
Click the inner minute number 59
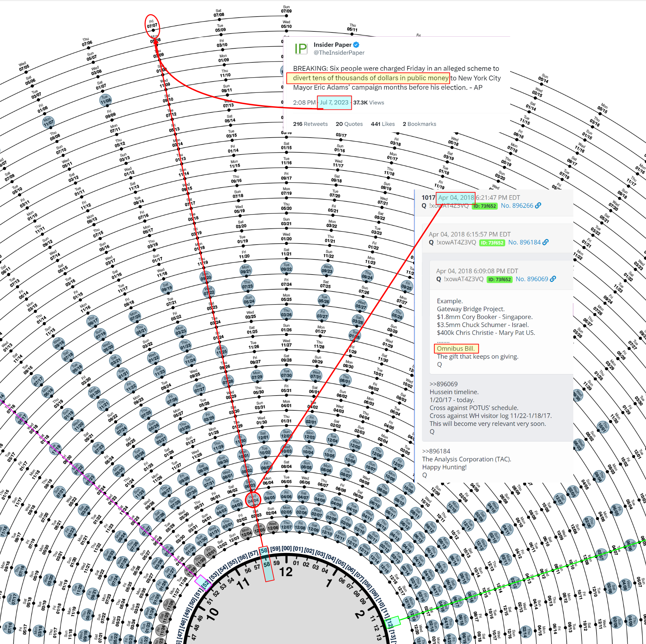(x=276, y=563)
